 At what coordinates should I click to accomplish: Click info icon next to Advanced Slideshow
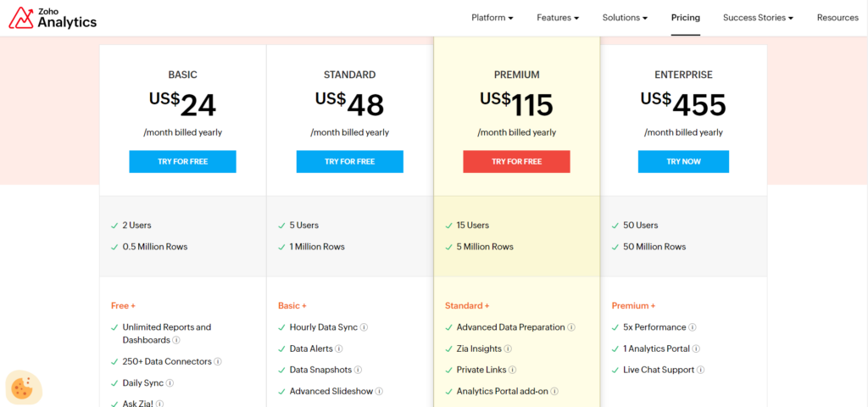click(379, 392)
